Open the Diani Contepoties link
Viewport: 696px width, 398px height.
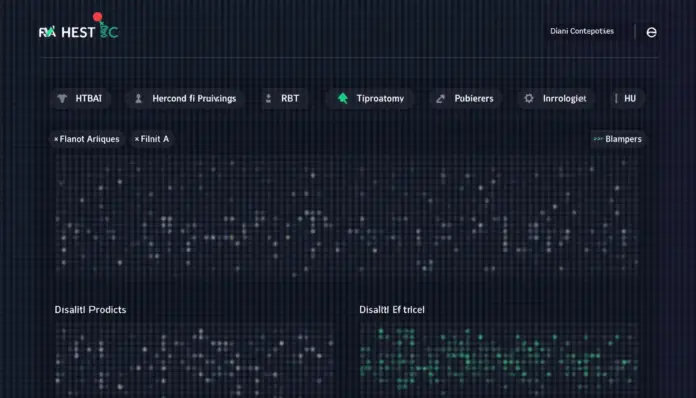click(582, 31)
